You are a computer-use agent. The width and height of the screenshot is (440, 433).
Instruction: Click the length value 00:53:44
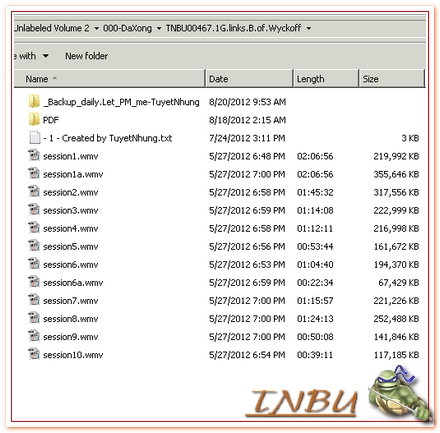[315, 246]
